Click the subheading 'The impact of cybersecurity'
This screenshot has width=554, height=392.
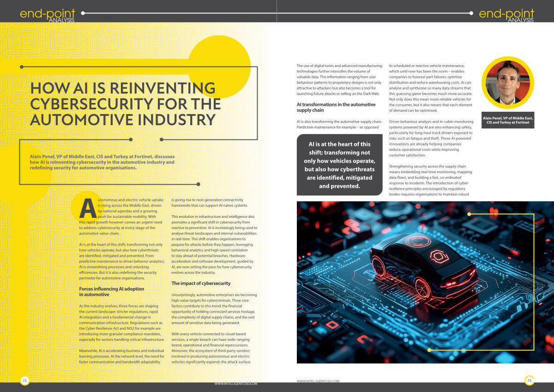pyautogui.click(x=201, y=283)
